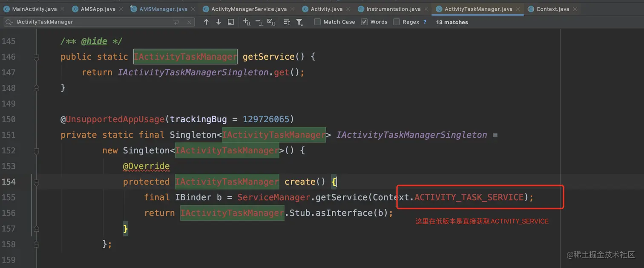Screen dimensions: 644x268
Task: Switch to Activity.java tab
Action: pos(327,9)
